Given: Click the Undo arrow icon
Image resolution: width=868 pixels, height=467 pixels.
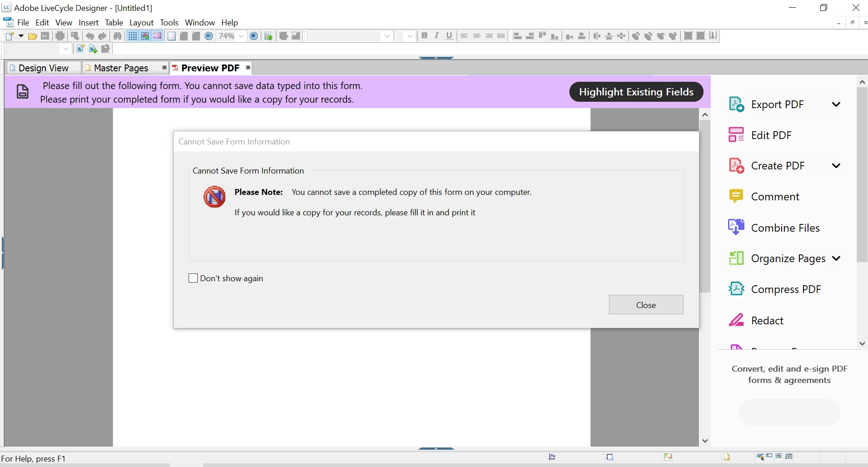Looking at the screenshot, I should point(90,36).
